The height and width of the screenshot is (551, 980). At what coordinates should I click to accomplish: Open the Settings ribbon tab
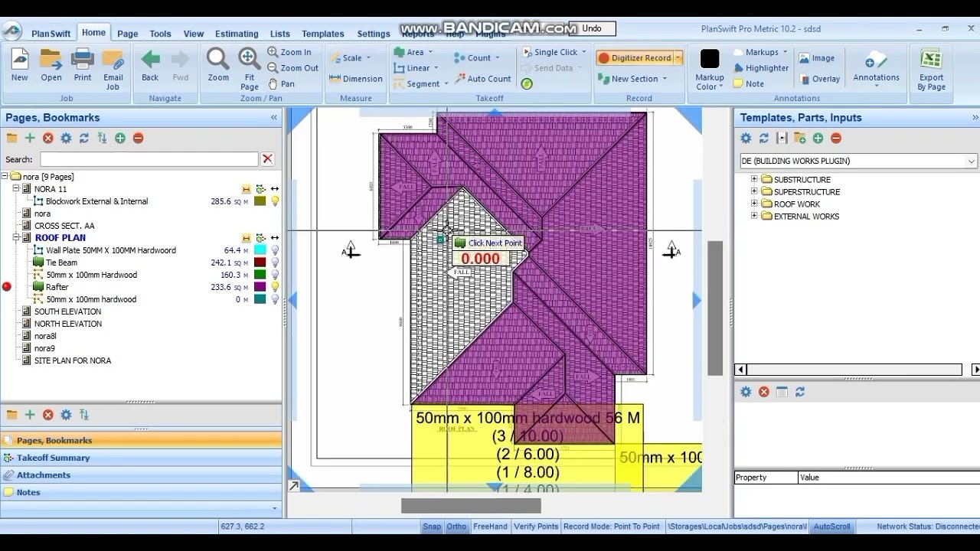pos(374,34)
